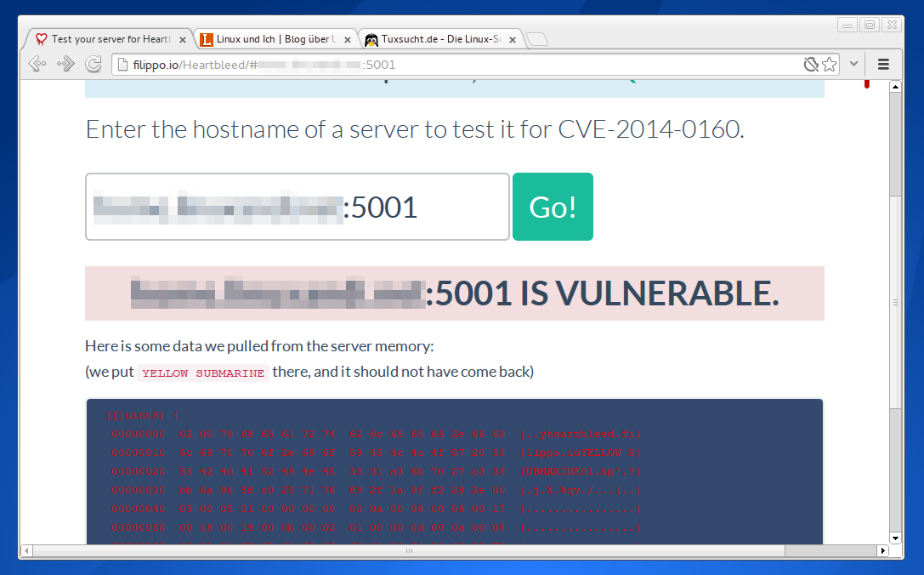Reload the current page

point(94,64)
